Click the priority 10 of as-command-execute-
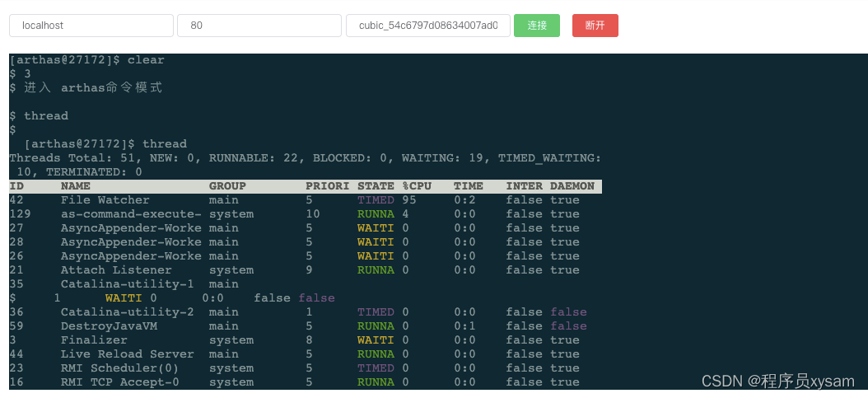Screen dimensions: 868x398 click(313, 213)
